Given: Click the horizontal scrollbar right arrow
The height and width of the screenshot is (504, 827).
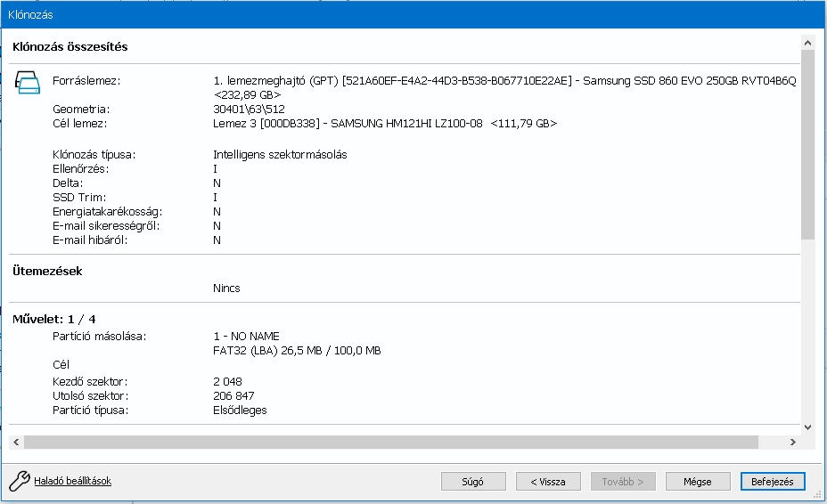Looking at the screenshot, I should tap(792, 442).
